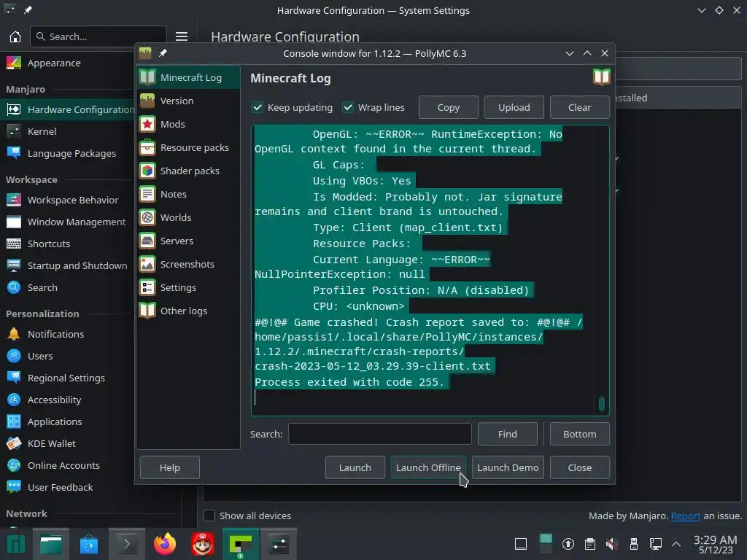This screenshot has width=747, height=560.
Task: Open the Minecraft Log page in PollyMC sidebar
Action: [x=188, y=77]
